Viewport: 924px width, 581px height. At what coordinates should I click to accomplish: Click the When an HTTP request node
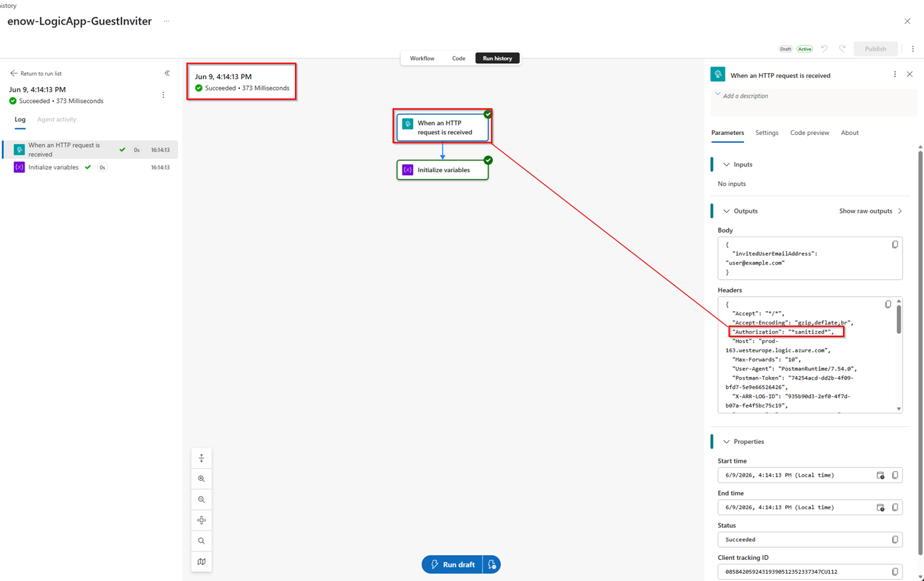[x=443, y=128]
